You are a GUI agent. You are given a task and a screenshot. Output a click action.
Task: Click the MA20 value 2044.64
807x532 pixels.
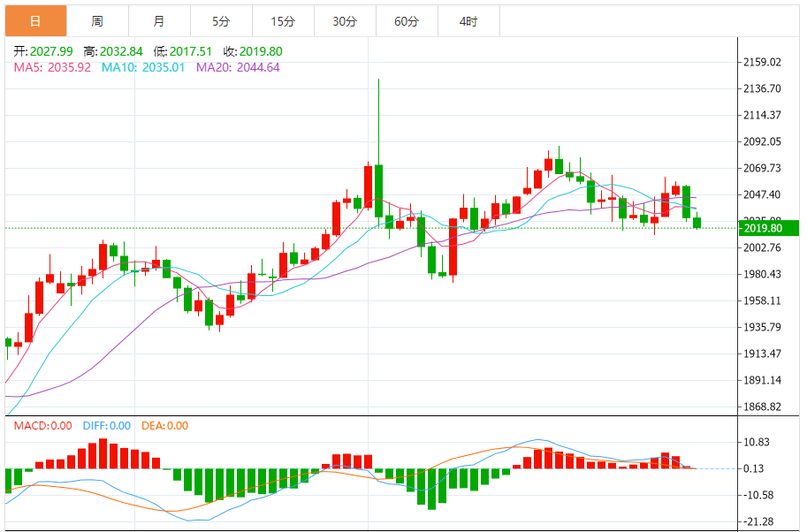[258, 67]
